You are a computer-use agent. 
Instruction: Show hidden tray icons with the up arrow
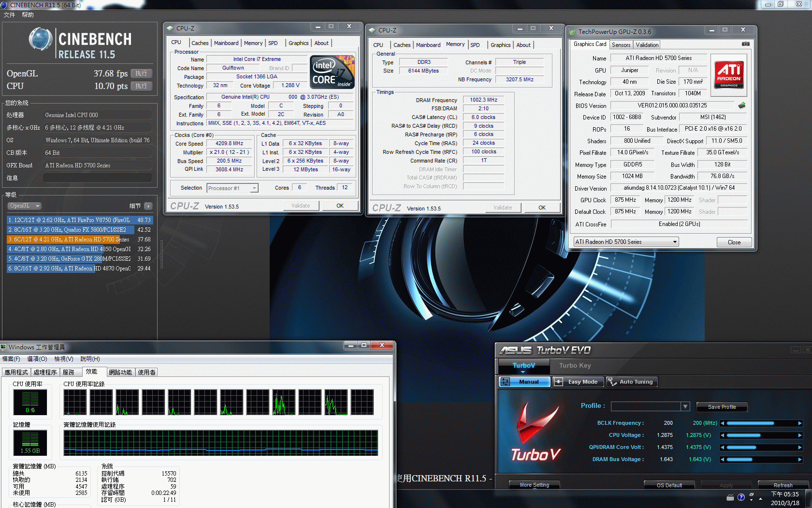(761, 498)
